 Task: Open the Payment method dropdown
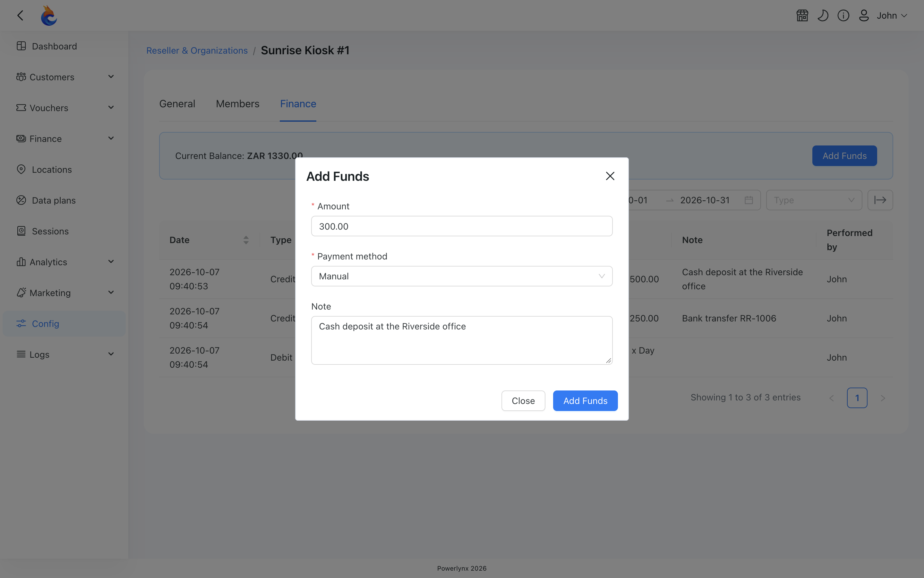coord(462,276)
